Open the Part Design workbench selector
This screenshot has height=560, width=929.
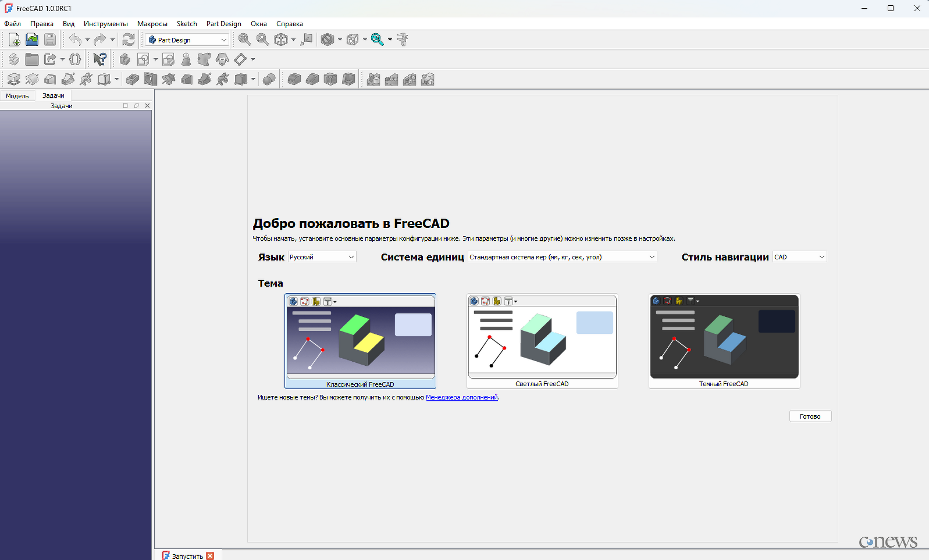tap(187, 40)
